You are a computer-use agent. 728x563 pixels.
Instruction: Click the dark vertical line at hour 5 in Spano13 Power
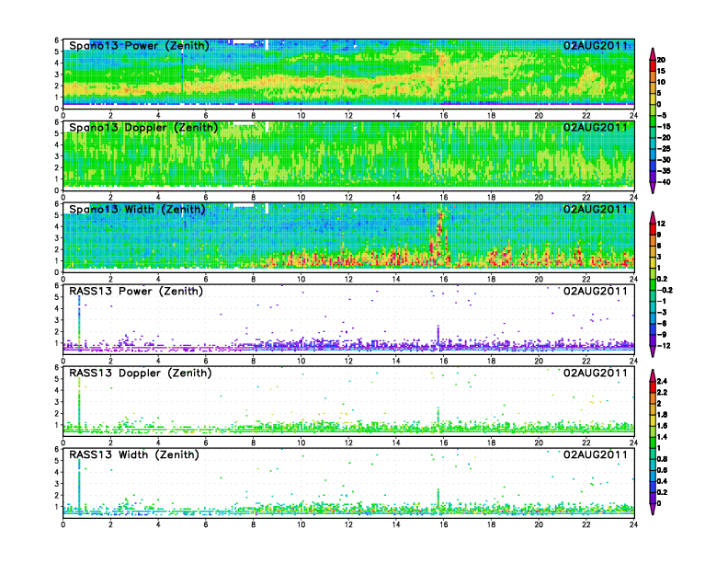pos(182,75)
